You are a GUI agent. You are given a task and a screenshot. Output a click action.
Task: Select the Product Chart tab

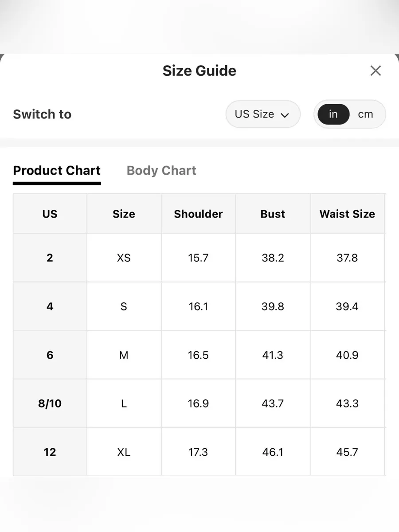coord(57,171)
